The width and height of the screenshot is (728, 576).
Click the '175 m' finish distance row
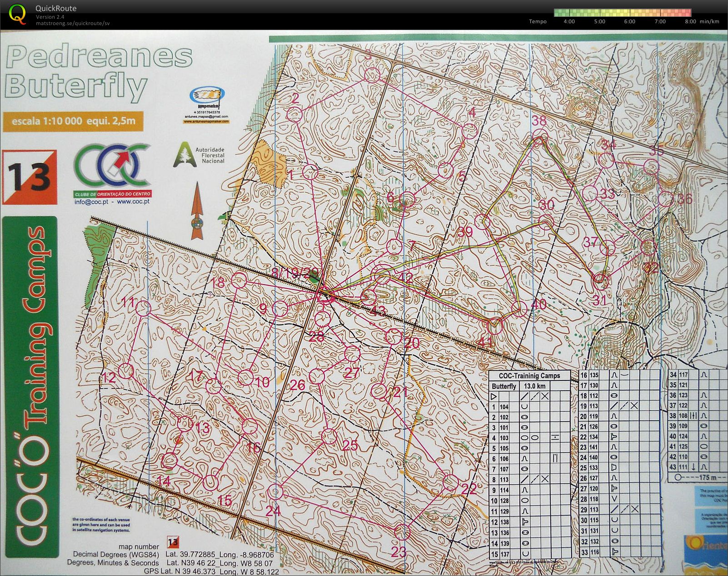698,477
